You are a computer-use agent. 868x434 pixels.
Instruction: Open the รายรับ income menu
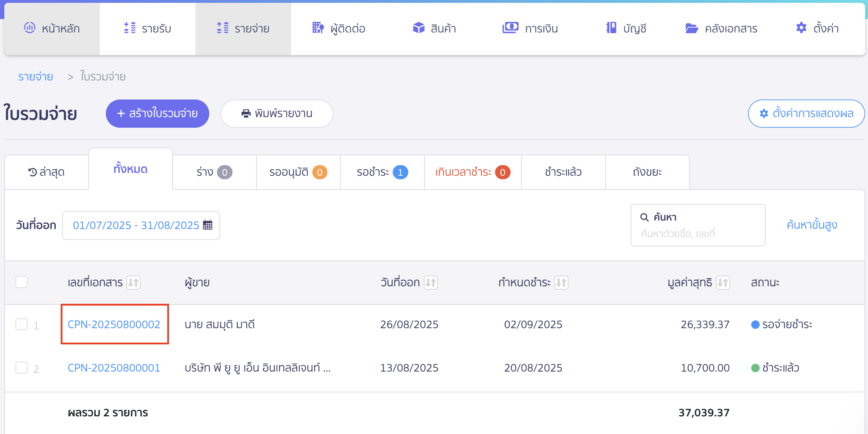click(147, 28)
